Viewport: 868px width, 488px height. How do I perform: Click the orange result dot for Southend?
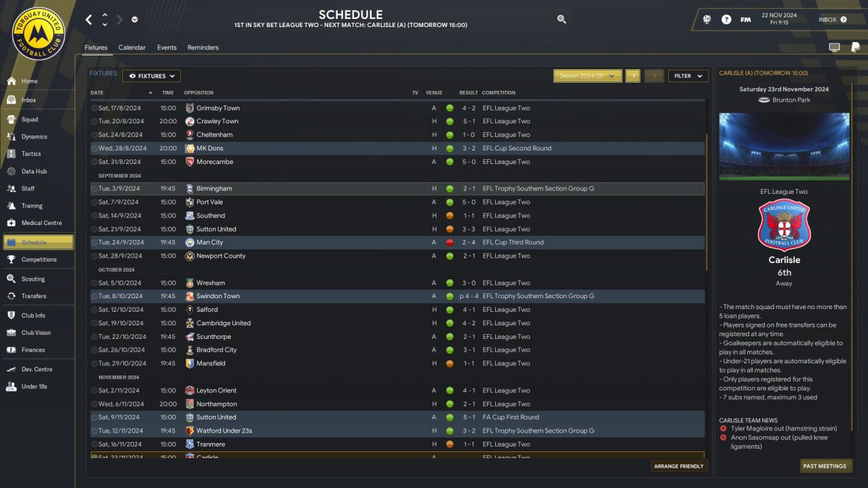point(450,216)
